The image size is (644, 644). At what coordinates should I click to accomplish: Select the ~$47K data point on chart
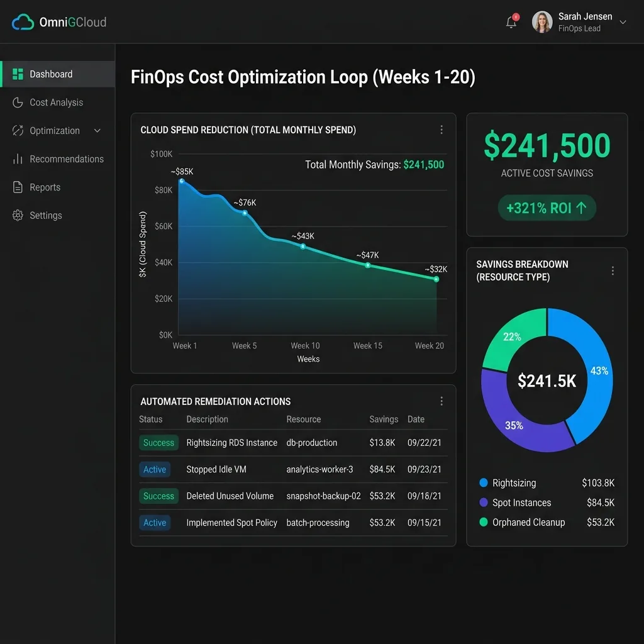pos(368,266)
